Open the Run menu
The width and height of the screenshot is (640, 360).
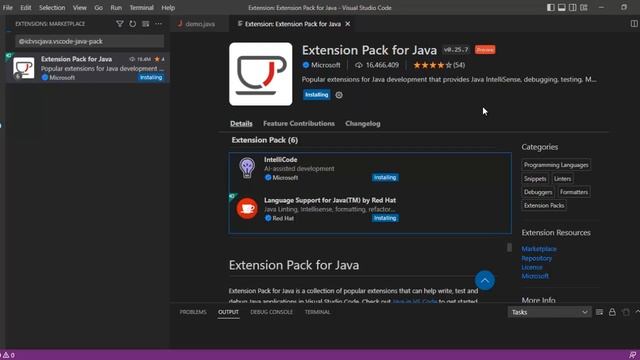point(116,8)
